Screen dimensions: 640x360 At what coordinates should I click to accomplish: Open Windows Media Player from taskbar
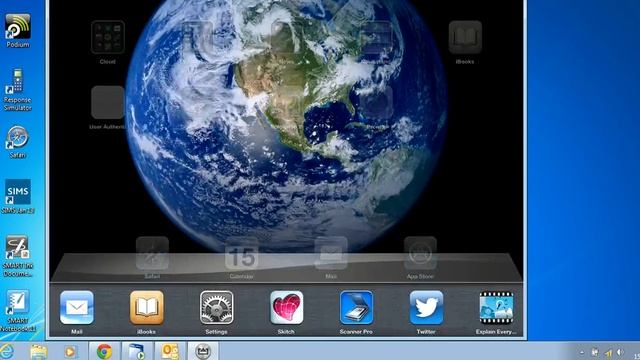pyautogui.click(x=70, y=351)
